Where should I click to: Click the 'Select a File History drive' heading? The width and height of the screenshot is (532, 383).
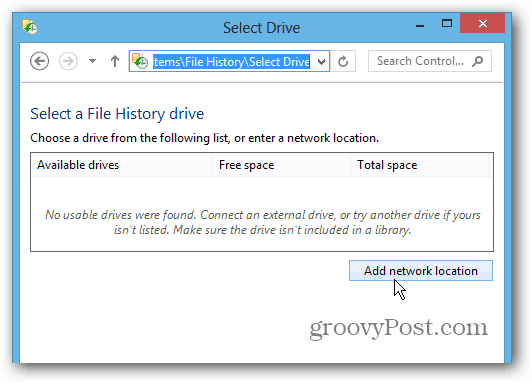(117, 114)
